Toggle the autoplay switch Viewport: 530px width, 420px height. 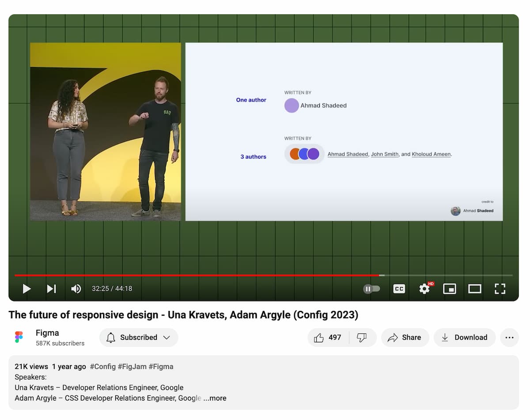[371, 289]
